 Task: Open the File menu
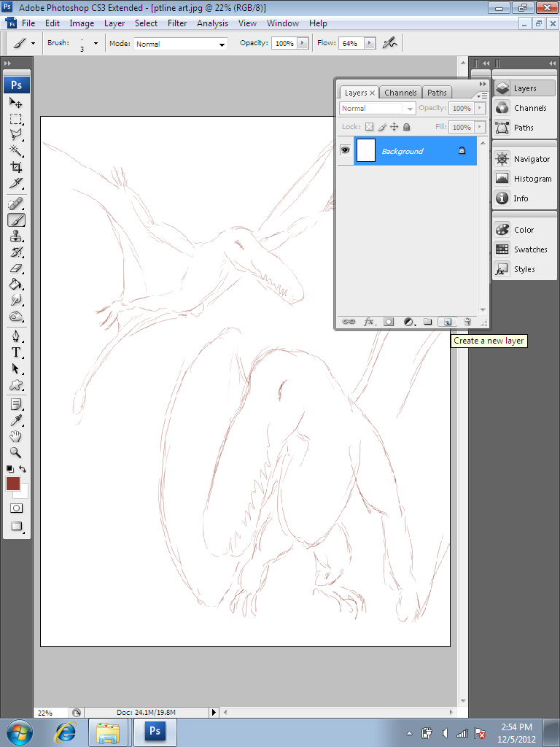pos(28,23)
